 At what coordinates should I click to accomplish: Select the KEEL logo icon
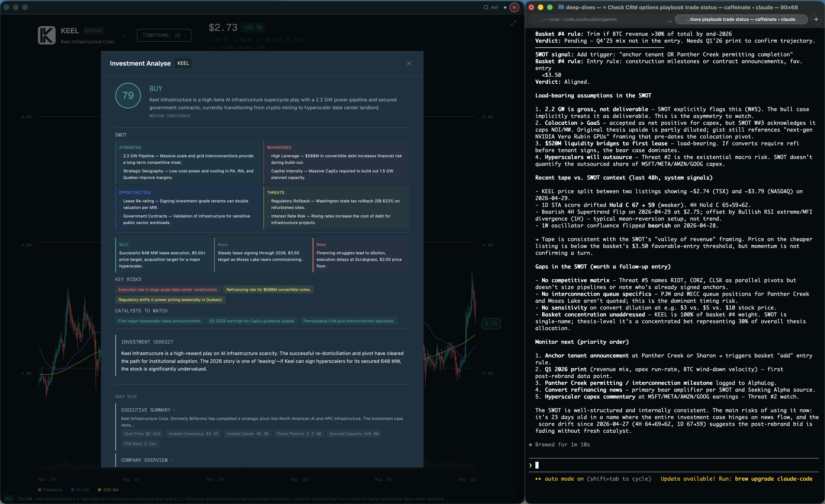tap(47, 35)
